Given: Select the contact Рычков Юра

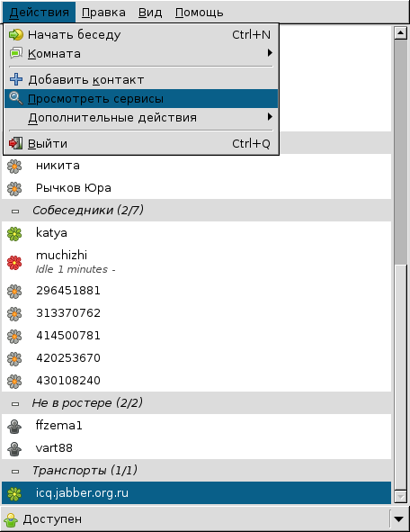Looking at the screenshot, I should click(x=196, y=188).
